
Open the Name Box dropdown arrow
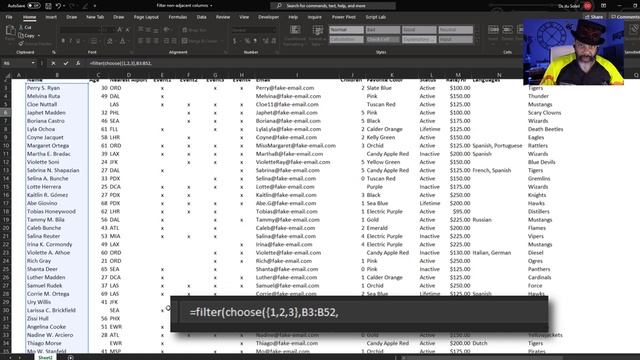point(33,63)
